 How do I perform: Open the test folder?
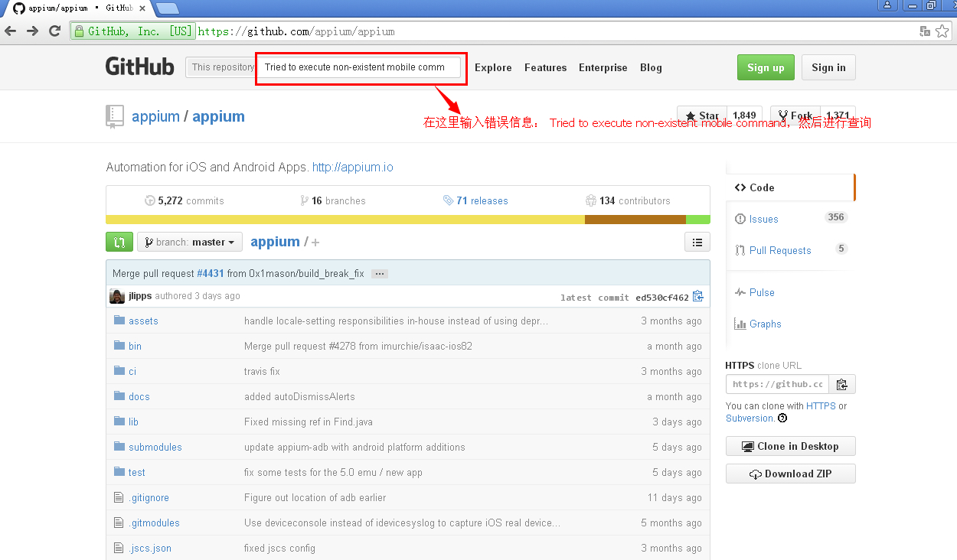coord(137,472)
